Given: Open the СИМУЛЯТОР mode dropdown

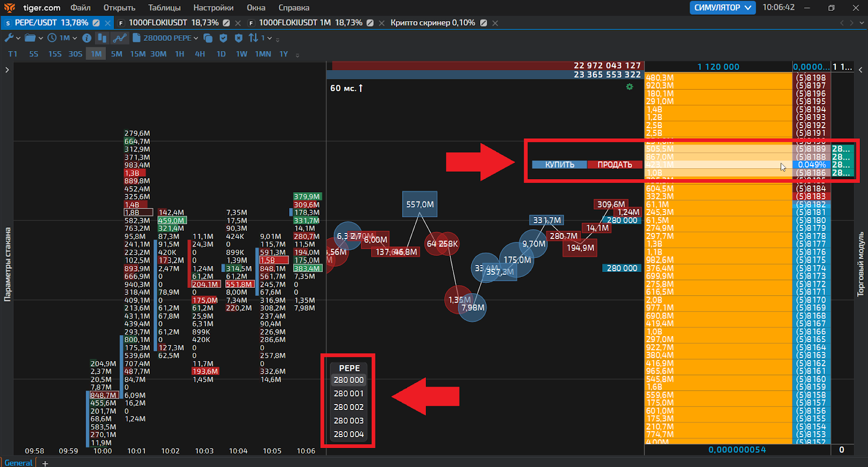Looking at the screenshot, I should [723, 8].
